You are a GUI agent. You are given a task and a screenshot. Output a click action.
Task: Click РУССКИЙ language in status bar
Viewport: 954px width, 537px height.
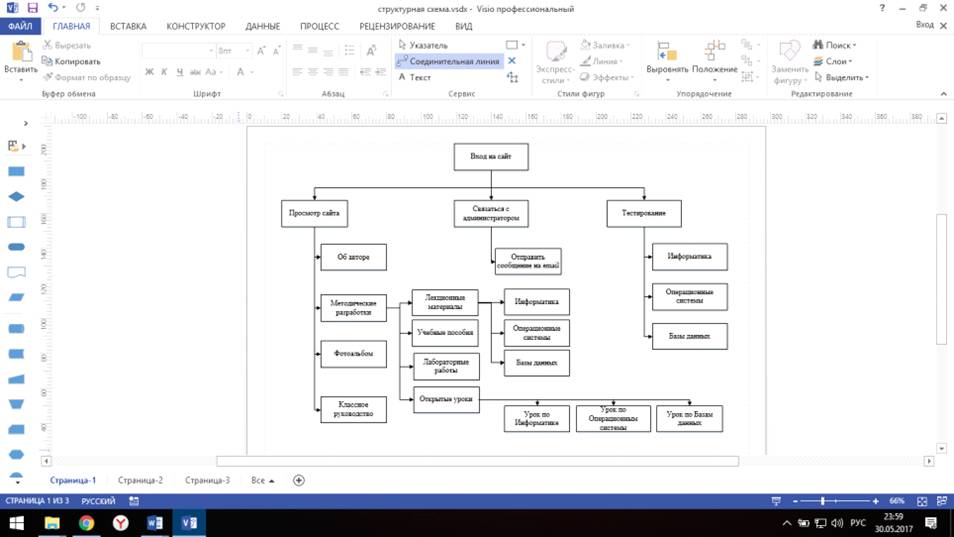tap(98, 501)
